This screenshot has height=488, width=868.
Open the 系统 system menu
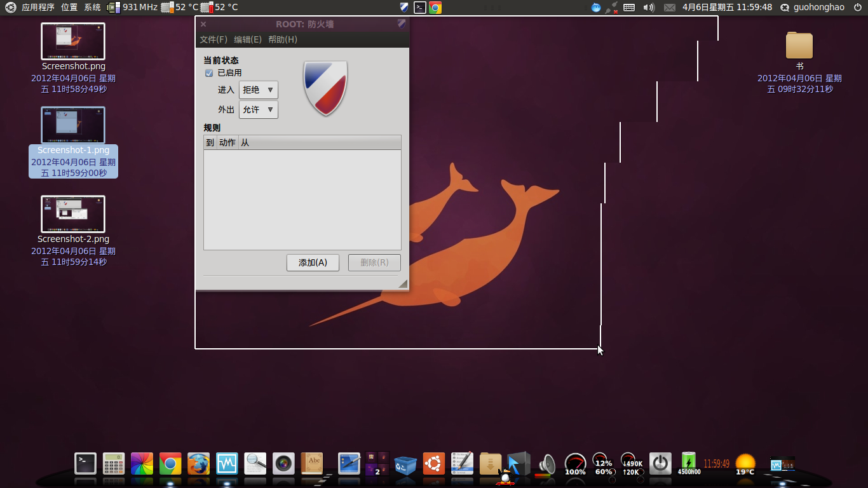(92, 8)
